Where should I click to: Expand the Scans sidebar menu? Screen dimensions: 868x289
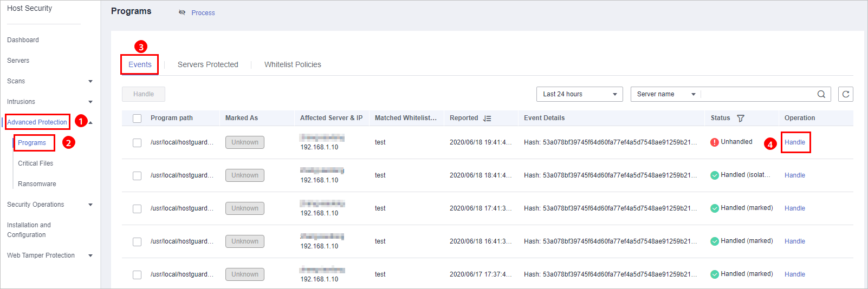(50, 81)
